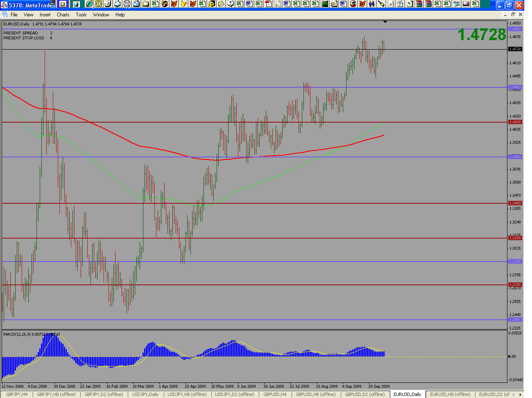Image resolution: width=532 pixels, height=398 pixels.
Task: Select the GBPUSD,H4 chart tab
Action: [275, 394]
